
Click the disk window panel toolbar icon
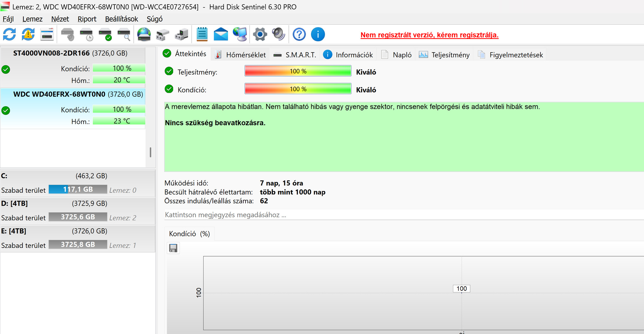coord(47,34)
